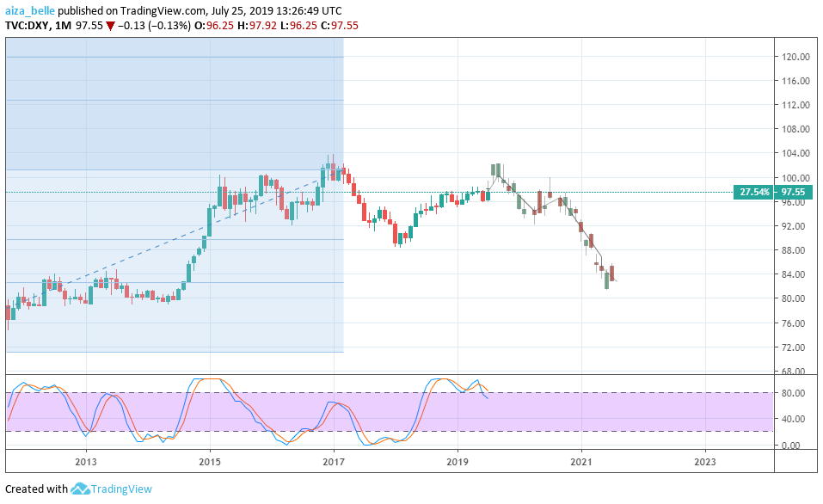Click the open value O:96.25
Viewport: 823px width, 504px height.
pyautogui.click(x=214, y=25)
